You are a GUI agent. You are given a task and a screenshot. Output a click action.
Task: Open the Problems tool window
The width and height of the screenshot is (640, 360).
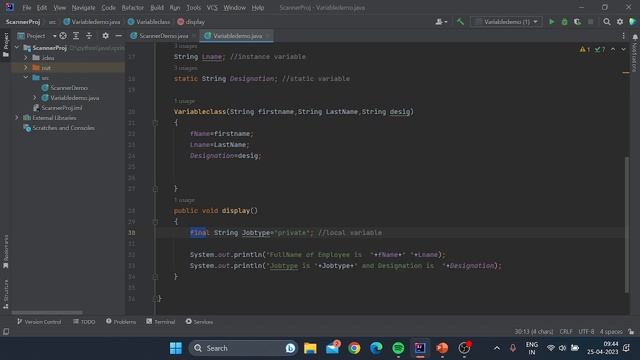[121, 322]
